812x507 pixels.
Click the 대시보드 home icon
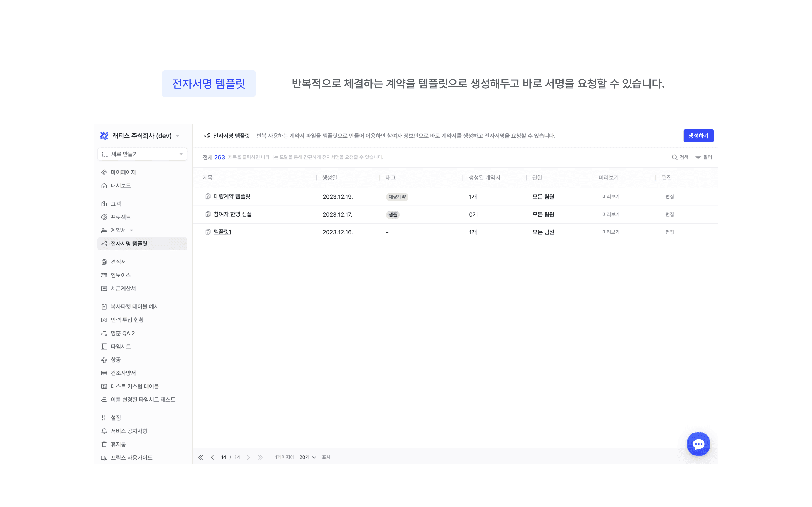[104, 185]
